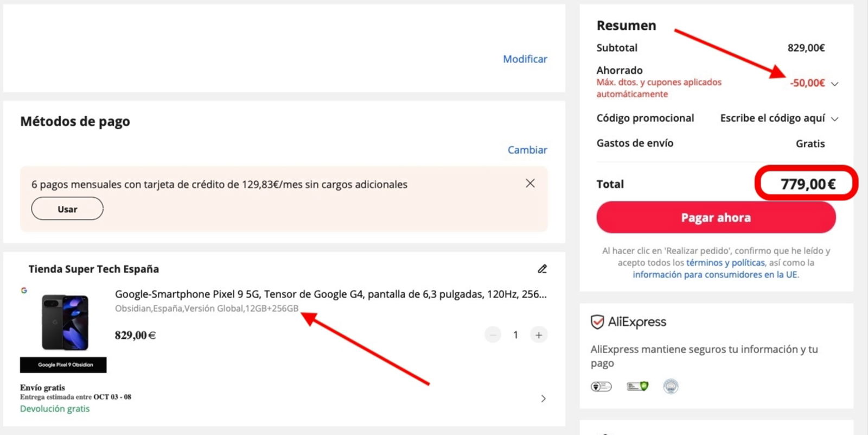Expand the Ahorrado discount details
This screenshot has width=868, height=435.
pyautogui.click(x=835, y=84)
